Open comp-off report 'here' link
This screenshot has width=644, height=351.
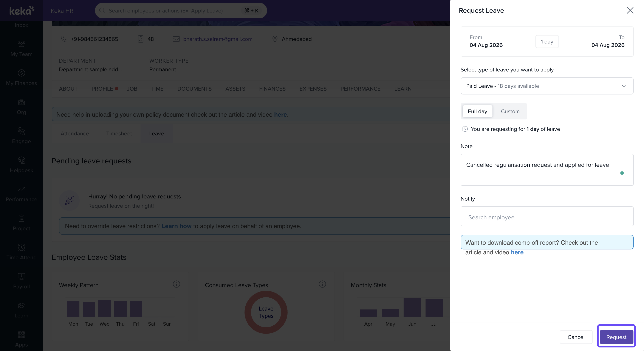(517, 252)
